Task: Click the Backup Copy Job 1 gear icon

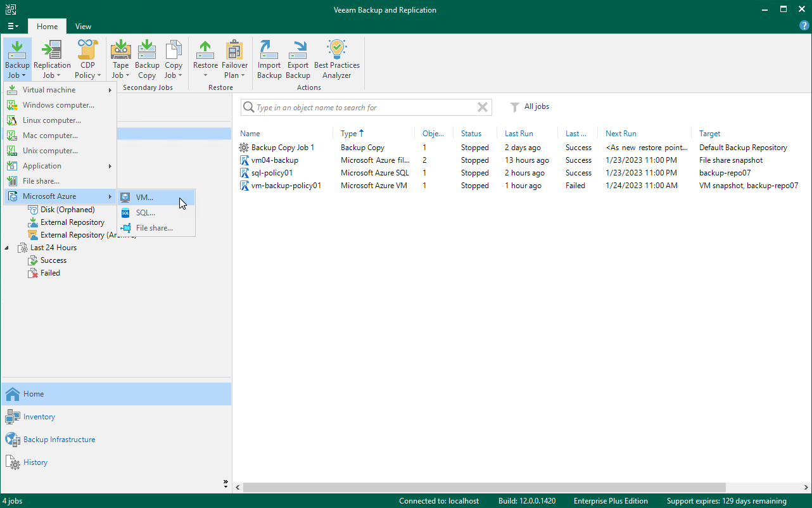Action: [x=244, y=148]
